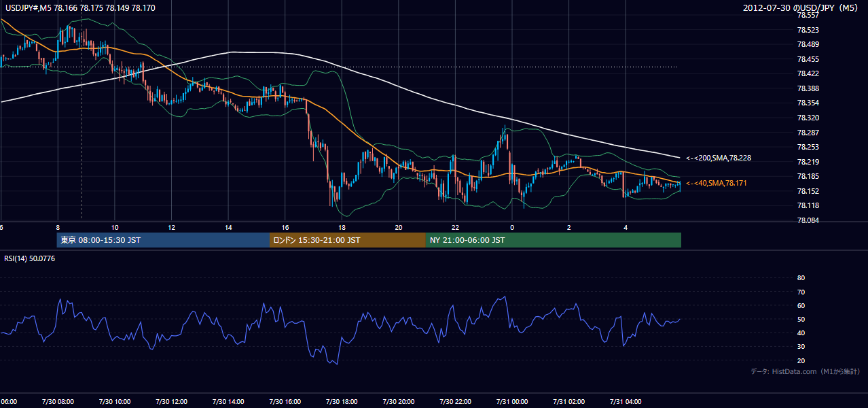Click the 78.287 price axis label
The width and height of the screenshot is (868, 408).
tap(808, 133)
